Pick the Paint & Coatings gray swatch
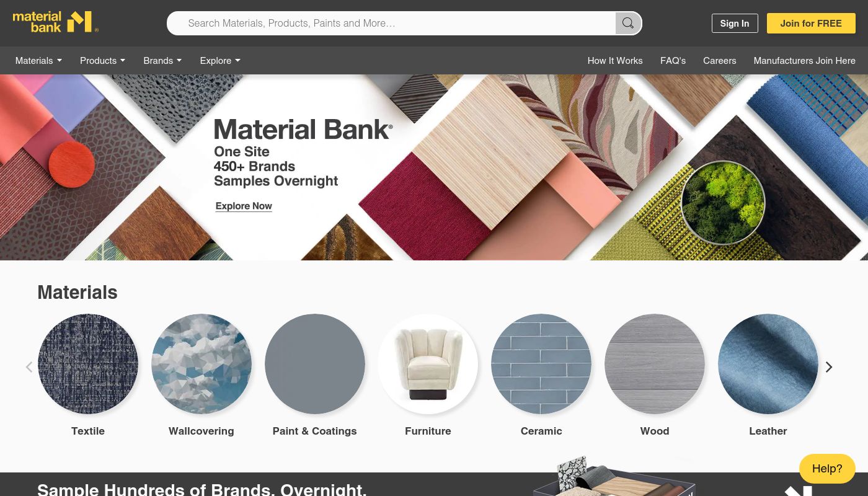 (315, 364)
